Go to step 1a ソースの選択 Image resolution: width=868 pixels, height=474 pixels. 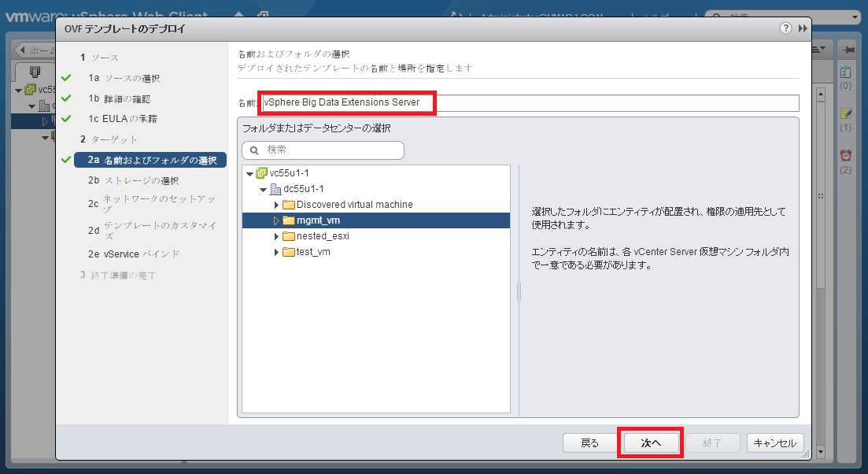[124, 78]
